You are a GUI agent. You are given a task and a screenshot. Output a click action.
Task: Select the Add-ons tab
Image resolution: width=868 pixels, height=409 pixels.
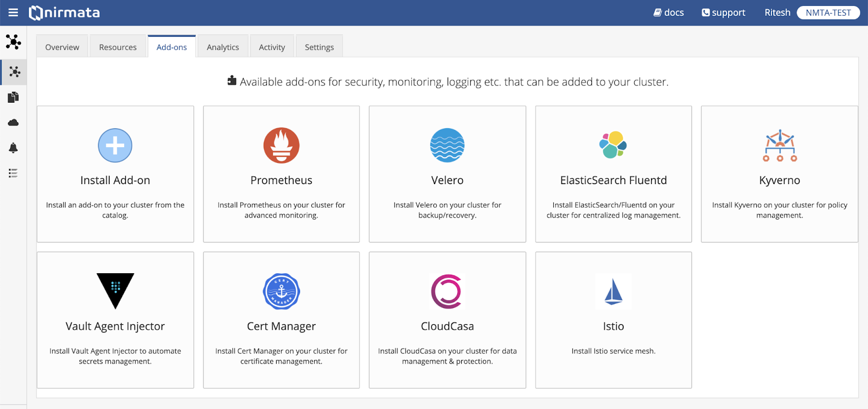click(x=171, y=47)
